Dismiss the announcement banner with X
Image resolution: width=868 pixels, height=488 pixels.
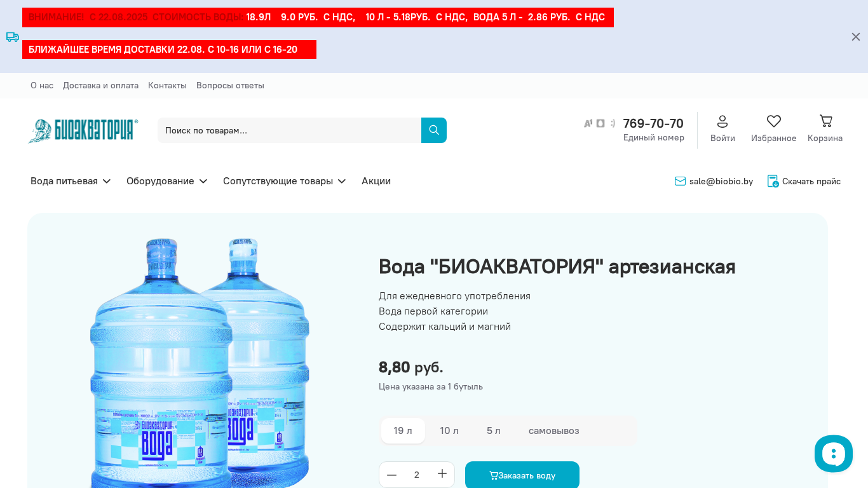pos(856,37)
